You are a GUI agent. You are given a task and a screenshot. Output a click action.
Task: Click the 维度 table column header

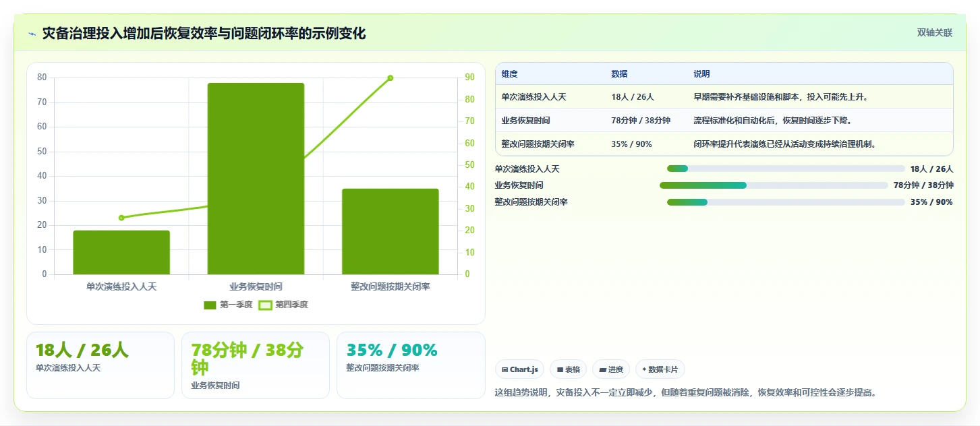509,74
